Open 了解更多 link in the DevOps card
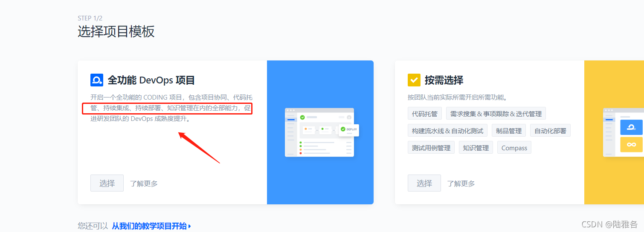Viewport: 644px width, 232px height. click(x=144, y=183)
